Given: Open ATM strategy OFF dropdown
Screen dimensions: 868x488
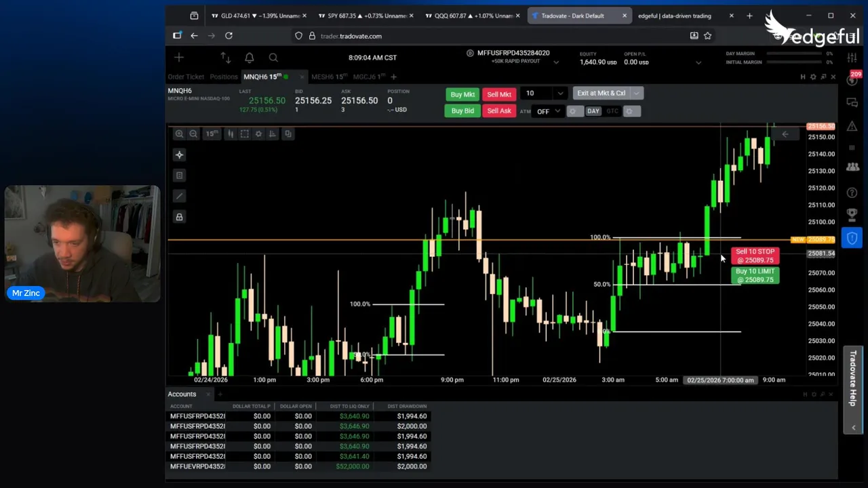Looking at the screenshot, I should tap(548, 111).
